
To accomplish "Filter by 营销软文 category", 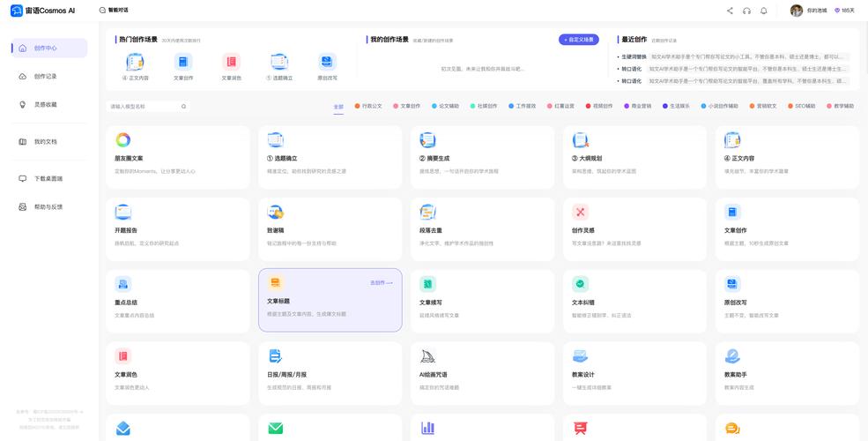I will [x=763, y=106].
